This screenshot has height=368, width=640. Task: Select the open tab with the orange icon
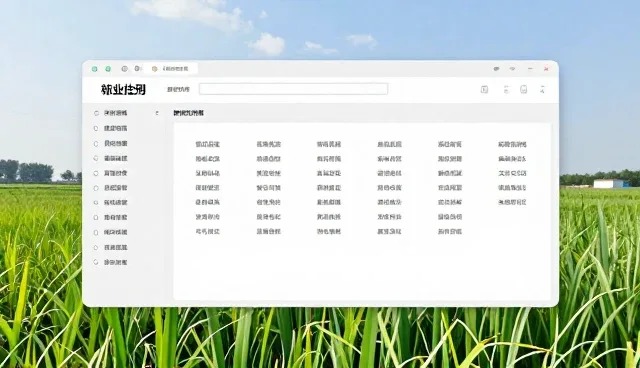point(171,69)
